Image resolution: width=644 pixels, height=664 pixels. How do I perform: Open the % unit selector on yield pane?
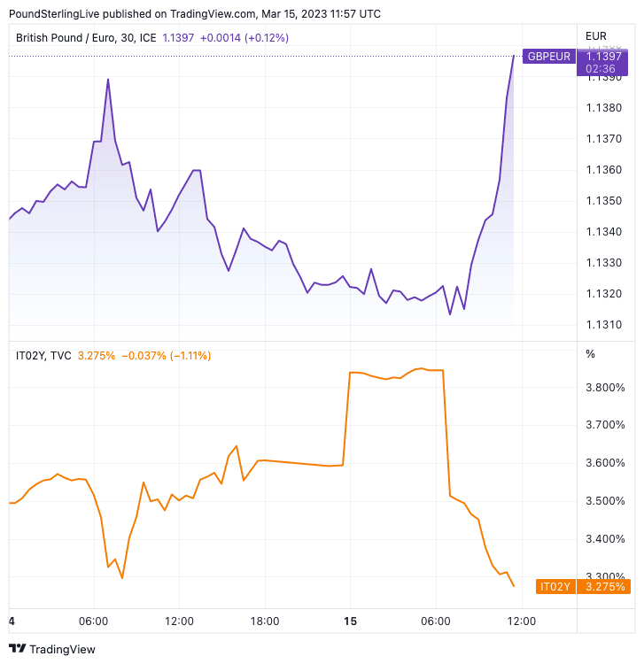pos(591,354)
